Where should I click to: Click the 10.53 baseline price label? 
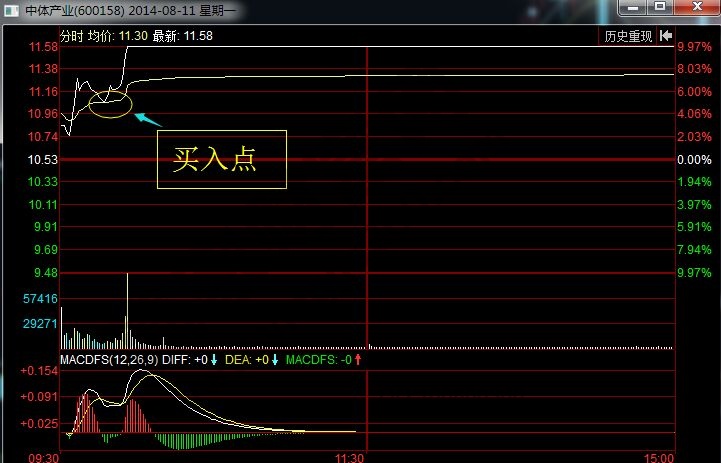[43, 160]
